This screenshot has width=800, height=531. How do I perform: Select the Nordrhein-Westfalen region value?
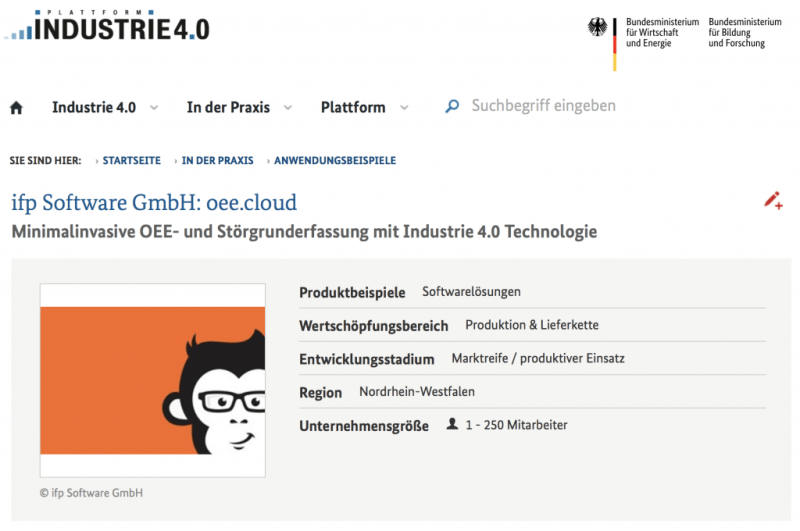417,392
